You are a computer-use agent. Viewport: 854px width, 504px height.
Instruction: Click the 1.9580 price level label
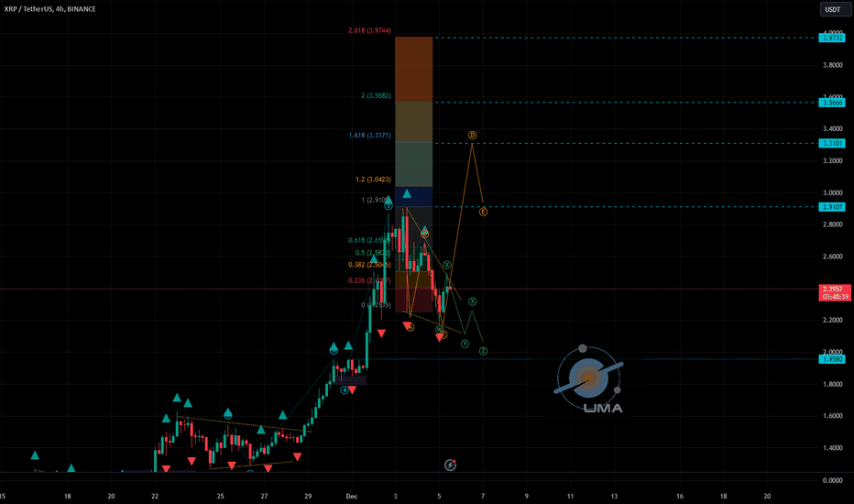point(832,359)
